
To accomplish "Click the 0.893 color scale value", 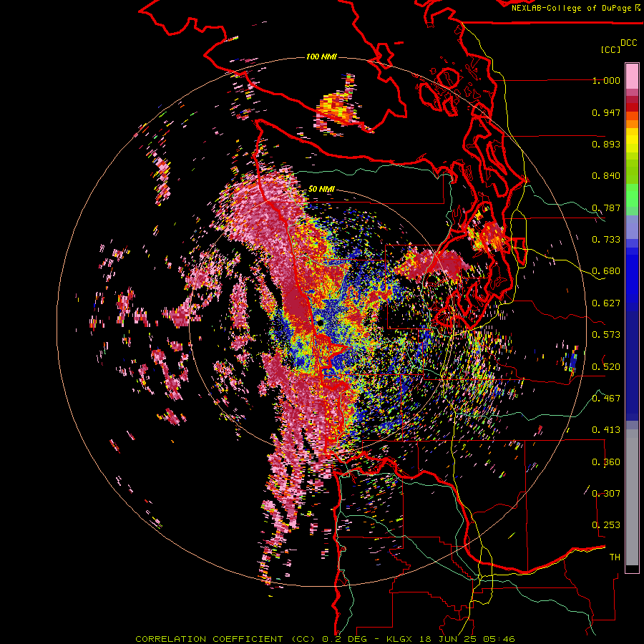I will pos(606,144).
